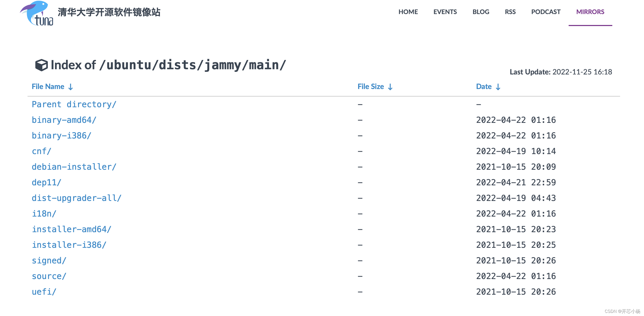Click date 2022-04-22 01:16 in binary-i386 row
Viewport: 644px width, 316px height.
click(516, 136)
